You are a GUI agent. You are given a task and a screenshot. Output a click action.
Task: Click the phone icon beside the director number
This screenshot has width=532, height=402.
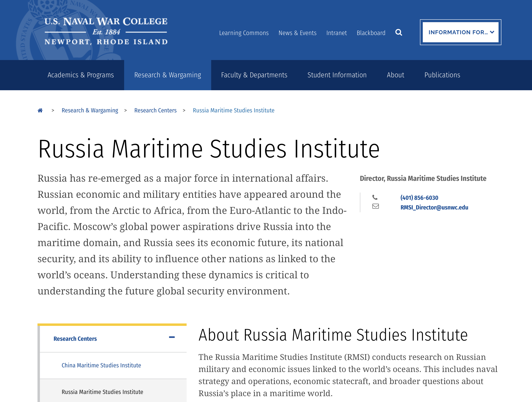coord(375,197)
